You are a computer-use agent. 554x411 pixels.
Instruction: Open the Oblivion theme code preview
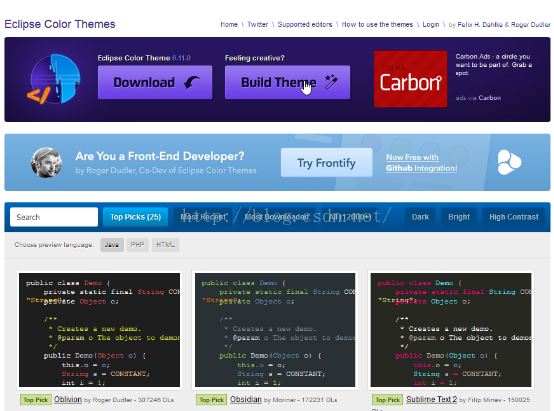pyautogui.click(x=99, y=330)
